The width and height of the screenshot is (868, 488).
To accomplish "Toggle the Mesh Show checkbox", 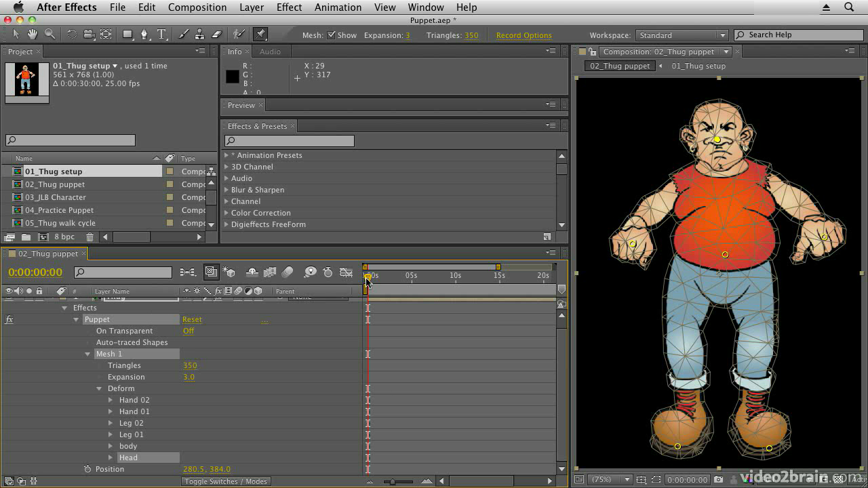I will [332, 35].
